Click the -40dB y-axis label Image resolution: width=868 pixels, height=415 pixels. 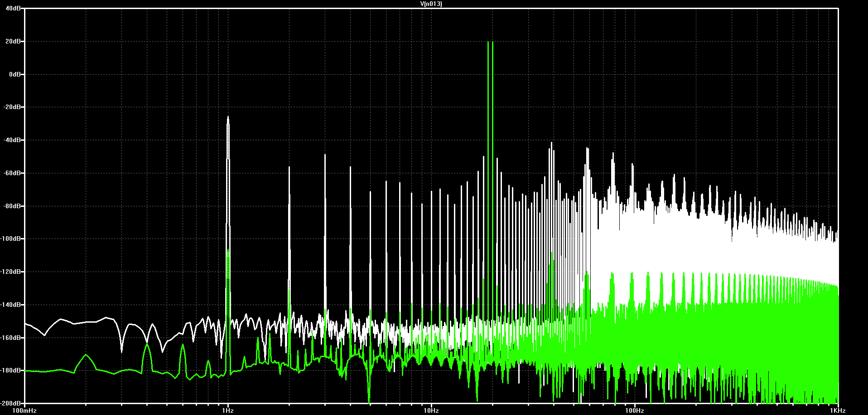click(13, 140)
